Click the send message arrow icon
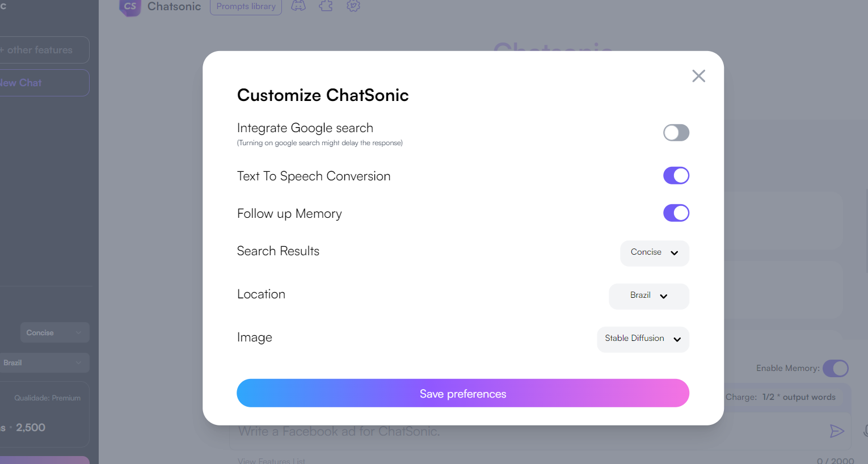 [x=837, y=431]
